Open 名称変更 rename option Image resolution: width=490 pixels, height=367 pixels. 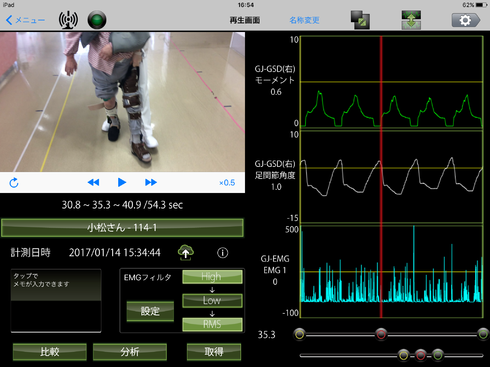(x=304, y=20)
